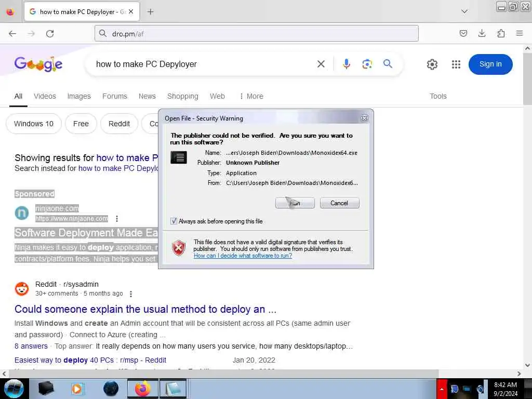The image size is (532, 399).
Task: Click Cancel in the security warning dialog
Action: [x=339, y=203]
